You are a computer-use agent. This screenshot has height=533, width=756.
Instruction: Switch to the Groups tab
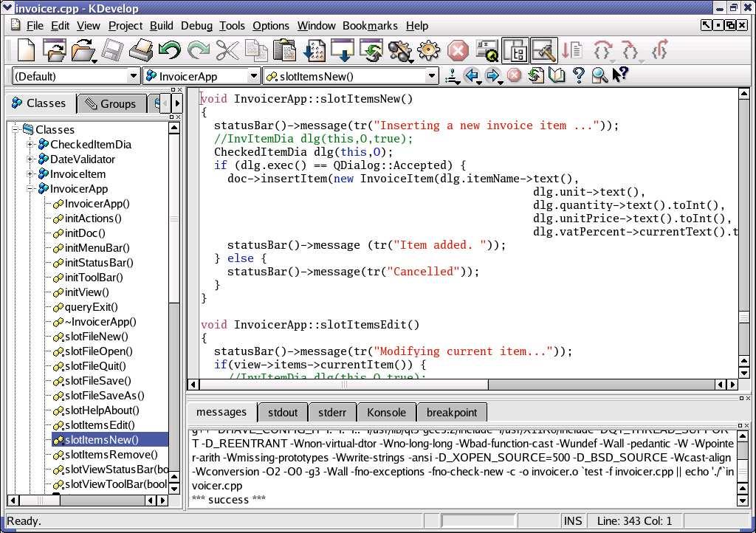point(111,103)
